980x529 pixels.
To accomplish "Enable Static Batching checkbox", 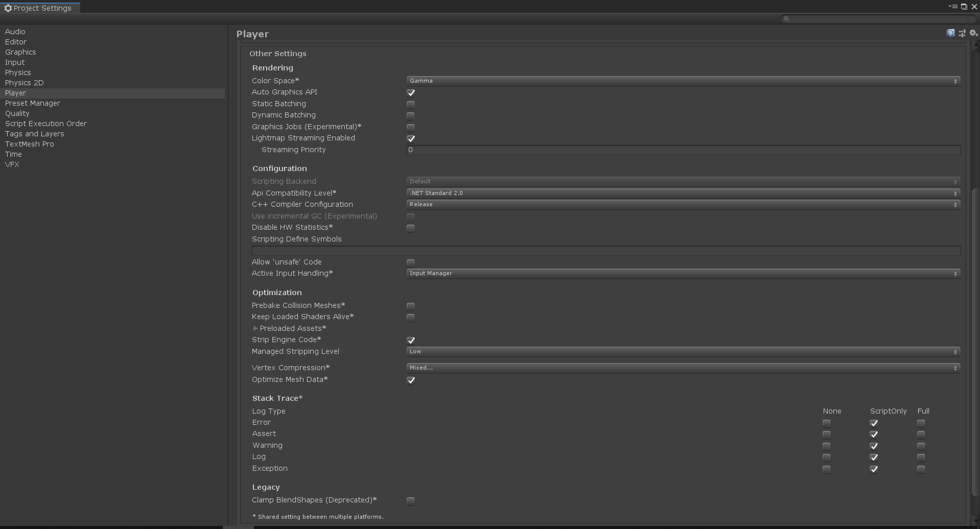I will pos(411,104).
